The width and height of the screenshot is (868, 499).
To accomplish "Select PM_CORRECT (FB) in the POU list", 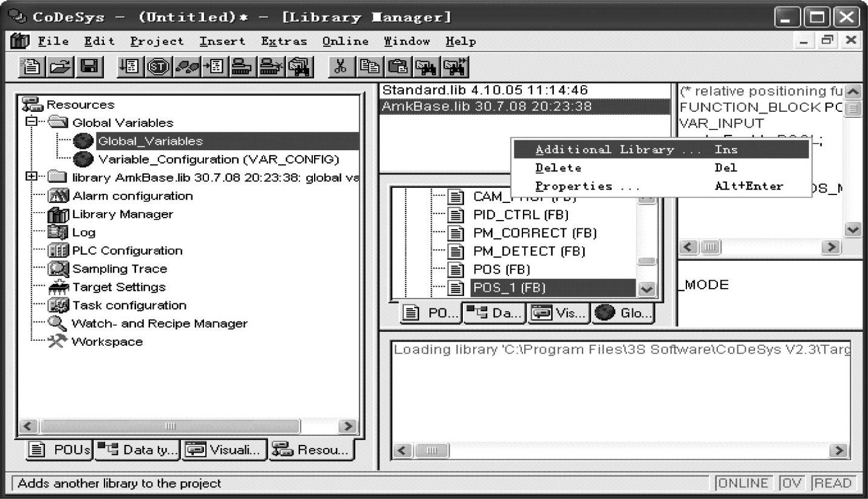I will point(535,233).
